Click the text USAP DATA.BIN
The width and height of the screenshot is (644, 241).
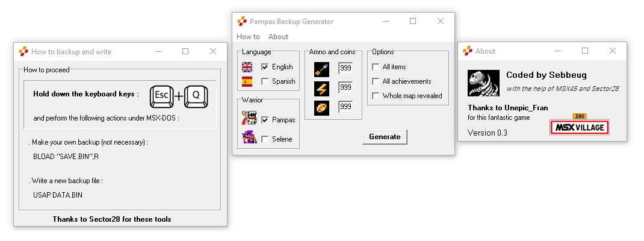coord(58,195)
